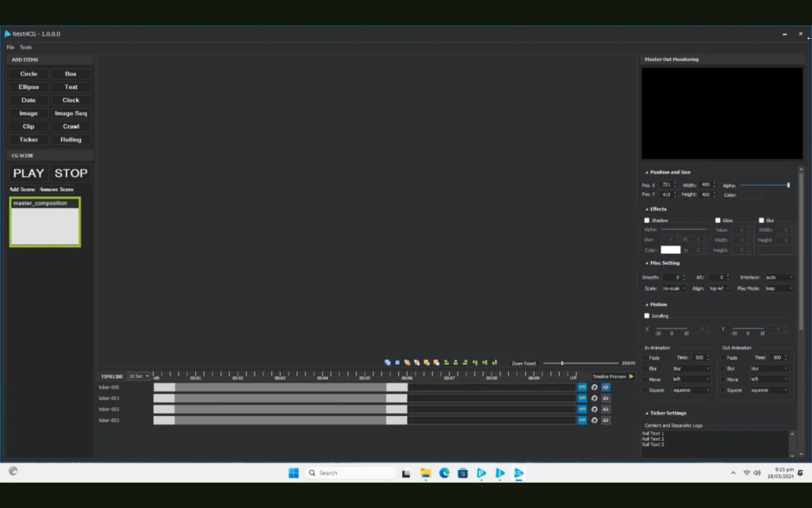The height and width of the screenshot is (508, 812).
Task: Click the blue overlapping squares duplicate icon
Action: pyautogui.click(x=387, y=362)
